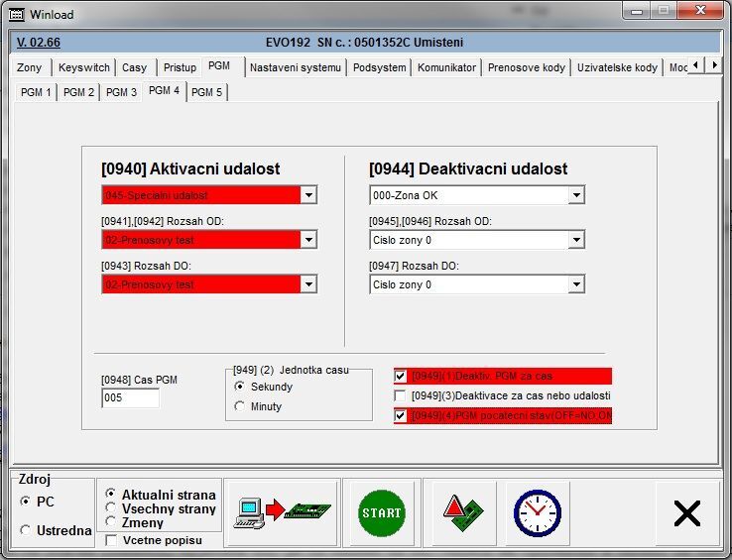Click the PC to panel transfer icon
This screenshot has height=560, width=732.
282,512
